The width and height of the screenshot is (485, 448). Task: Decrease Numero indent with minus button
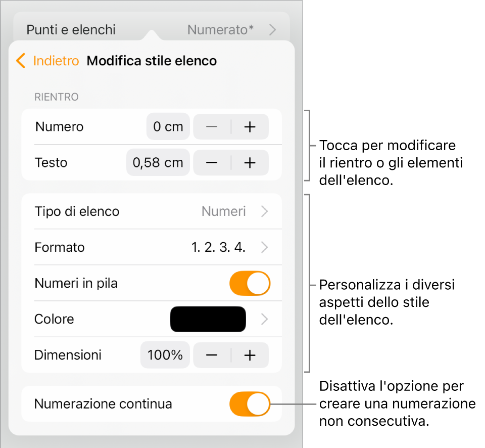pos(212,126)
